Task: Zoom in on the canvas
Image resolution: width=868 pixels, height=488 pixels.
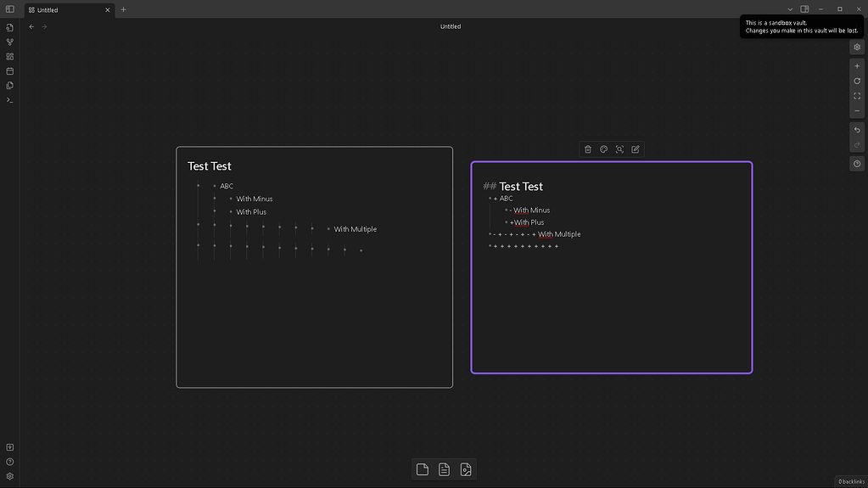Action: (857, 66)
